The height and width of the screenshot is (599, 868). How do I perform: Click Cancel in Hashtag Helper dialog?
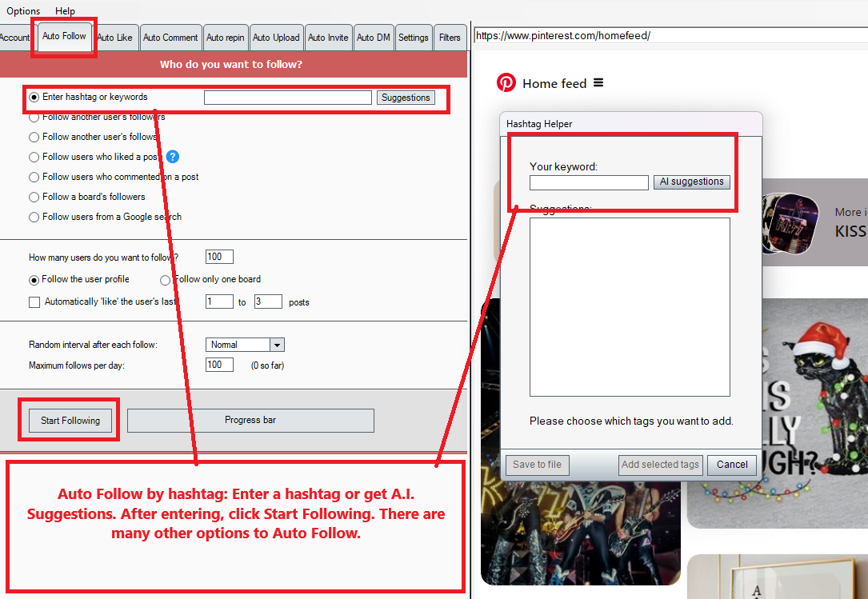coord(732,465)
